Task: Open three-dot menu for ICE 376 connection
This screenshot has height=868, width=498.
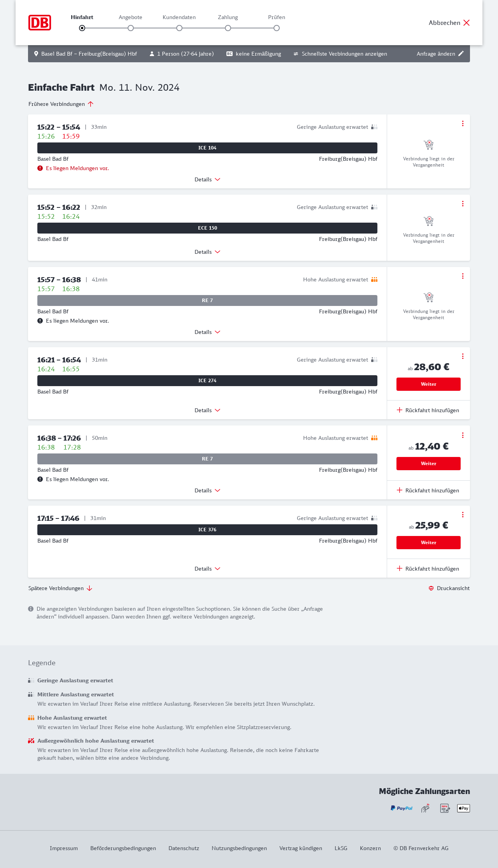Action: pos(463,515)
